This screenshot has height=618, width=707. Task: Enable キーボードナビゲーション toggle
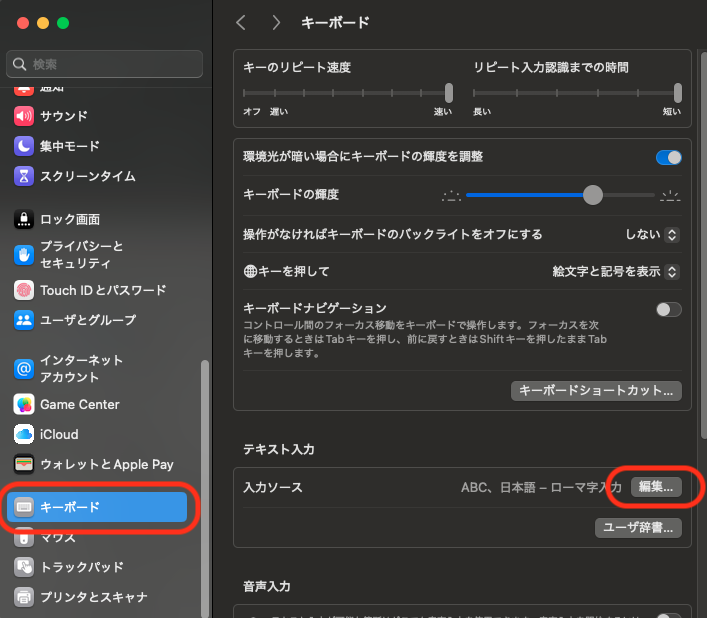[669, 310]
